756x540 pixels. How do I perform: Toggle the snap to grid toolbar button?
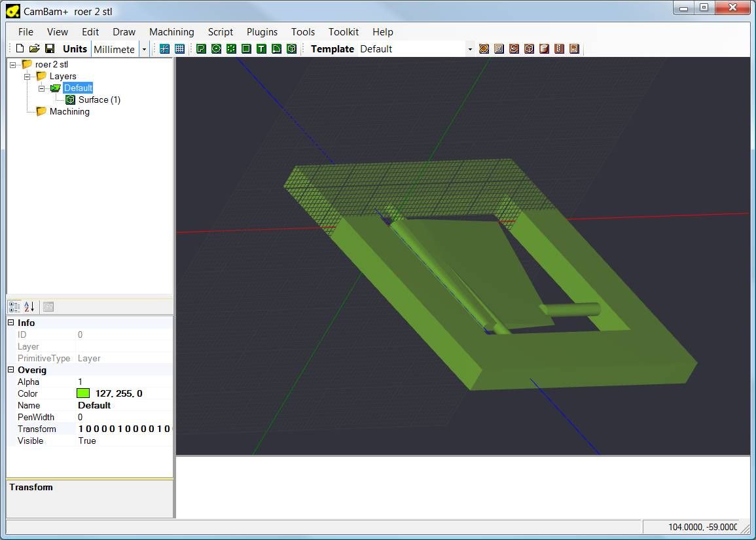click(164, 48)
